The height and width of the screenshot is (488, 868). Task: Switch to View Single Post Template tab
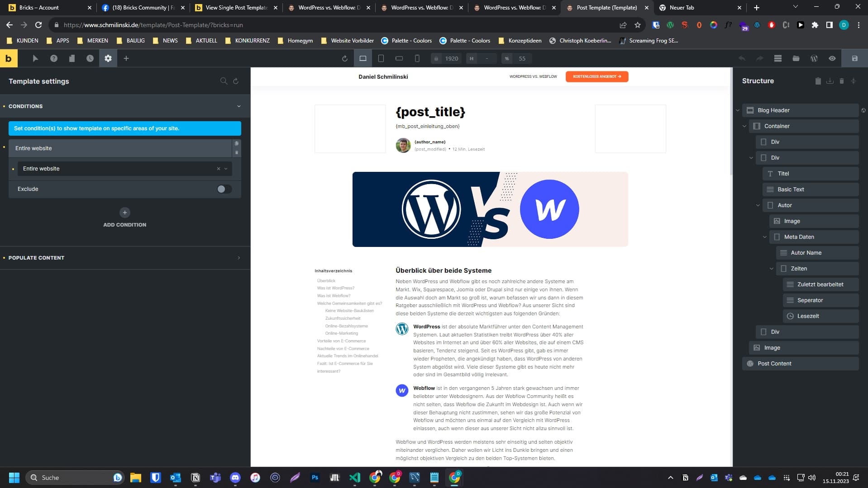point(236,8)
